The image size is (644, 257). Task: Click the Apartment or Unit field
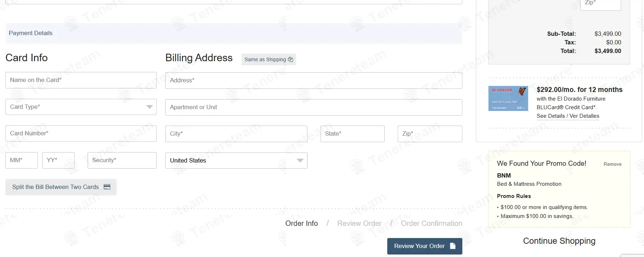pos(314,107)
